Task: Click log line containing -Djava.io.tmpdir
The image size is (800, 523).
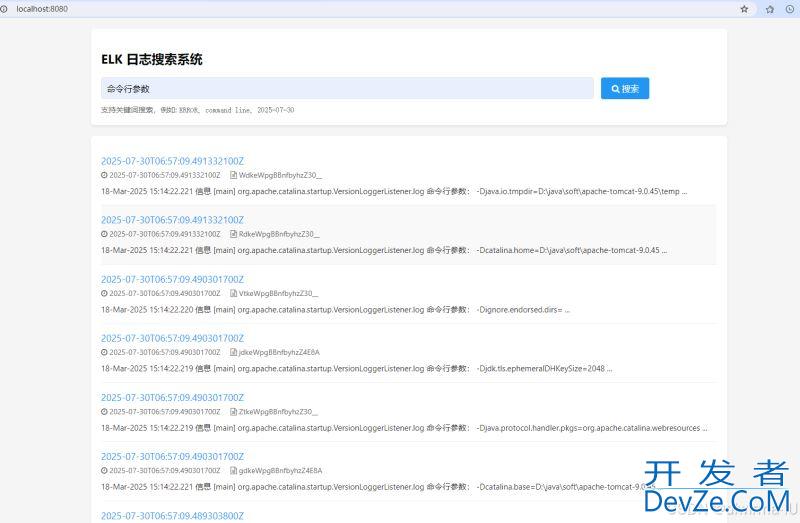Action: point(394,191)
